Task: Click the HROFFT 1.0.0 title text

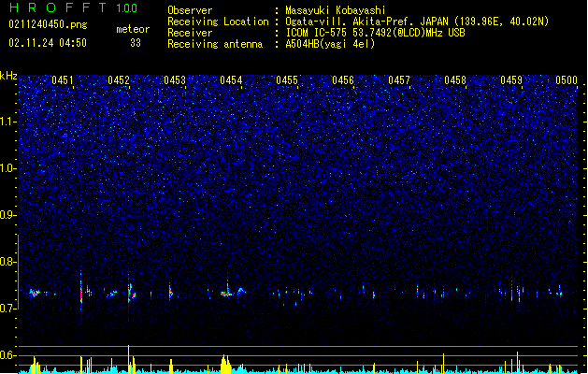Action: tap(73, 7)
